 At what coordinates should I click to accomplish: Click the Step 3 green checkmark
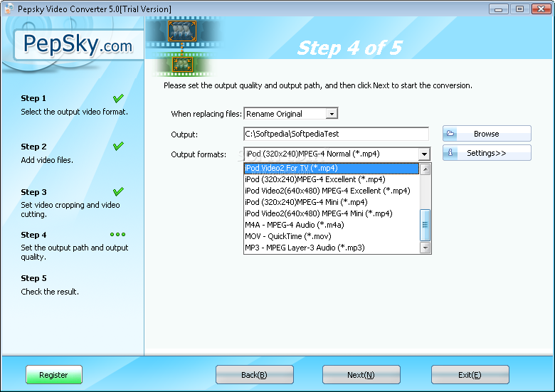pyautogui.click(x=118, y=191)
